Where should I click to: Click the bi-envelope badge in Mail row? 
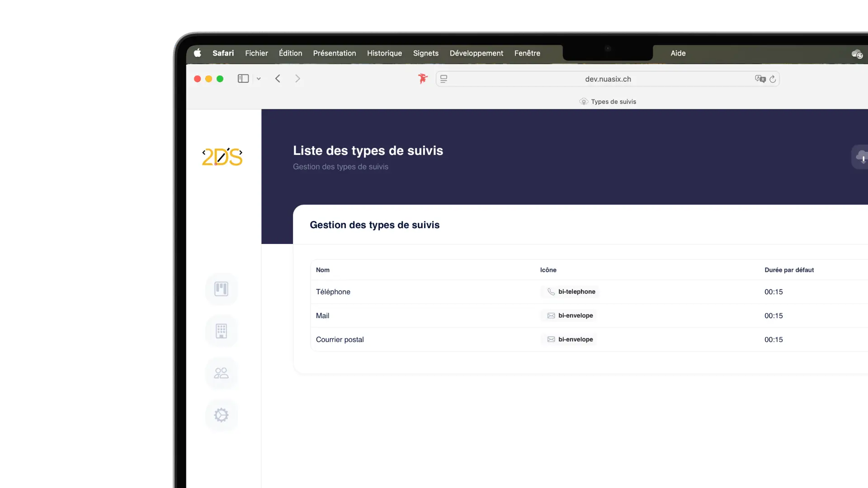point(570,315)
